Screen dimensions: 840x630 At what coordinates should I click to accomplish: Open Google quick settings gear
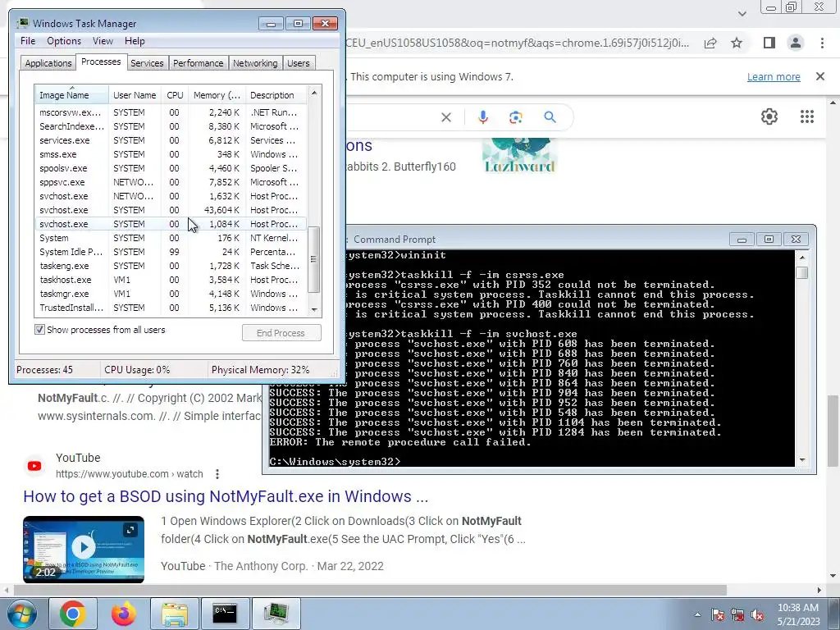click(x=769, y=116)
